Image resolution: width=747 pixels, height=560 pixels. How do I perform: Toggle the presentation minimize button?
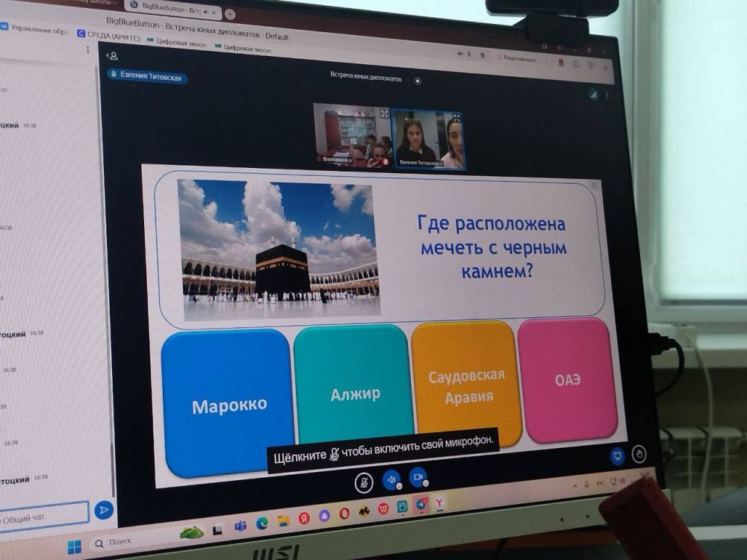(618, 456)
